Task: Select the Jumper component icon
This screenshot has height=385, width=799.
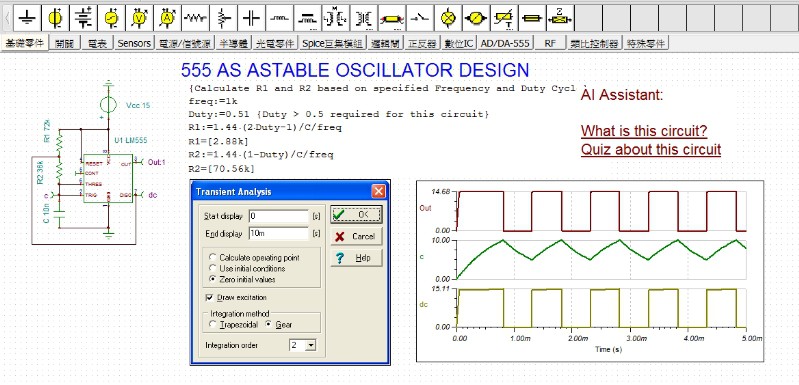Action: click(391, 18)
